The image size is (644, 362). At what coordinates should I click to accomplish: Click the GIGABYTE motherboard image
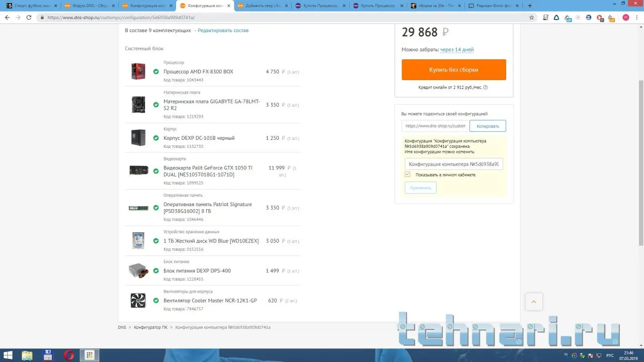point(138,105)
